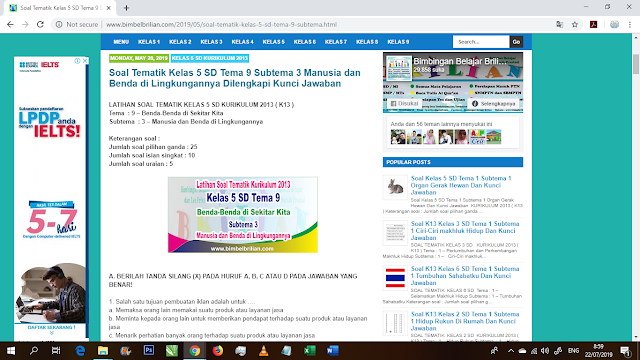
Task: Open the Action Center notifications icon
Action: pyautogui.click(x=626, y=351)
